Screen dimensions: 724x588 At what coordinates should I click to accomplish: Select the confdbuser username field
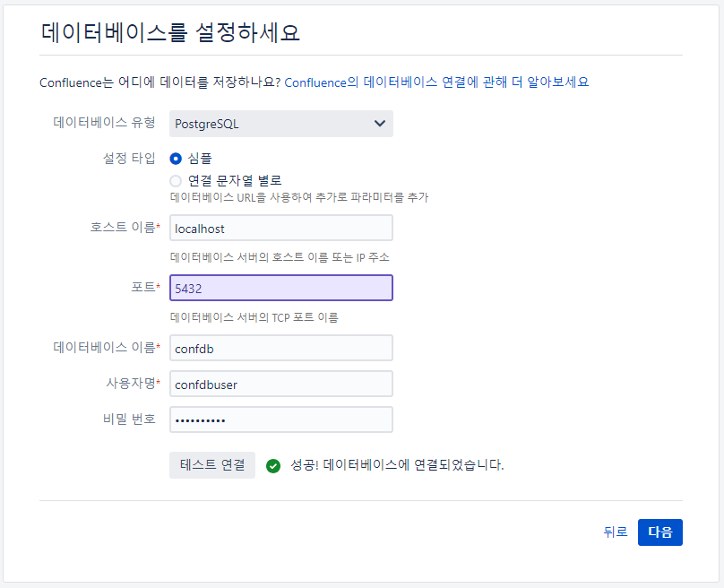(x=281, y=384)
